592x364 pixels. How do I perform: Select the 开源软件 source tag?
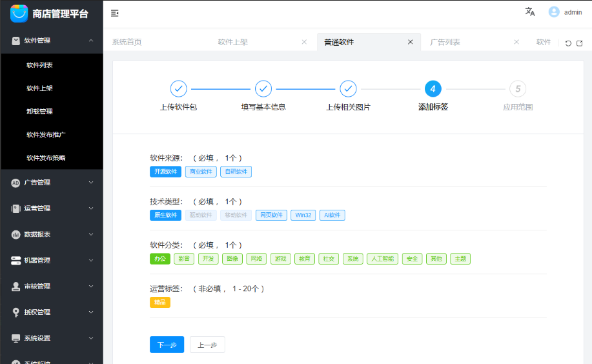(x=165, y=172)
